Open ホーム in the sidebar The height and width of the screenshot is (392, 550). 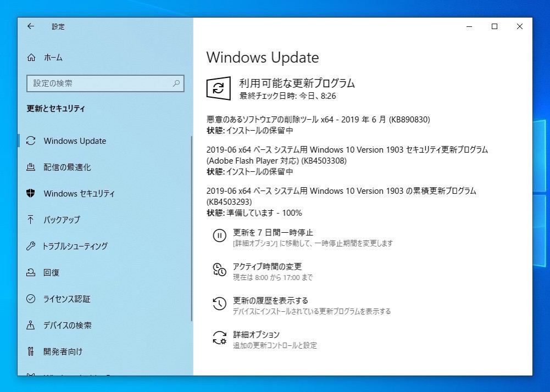pyautogui.click(x=53, y=58)
